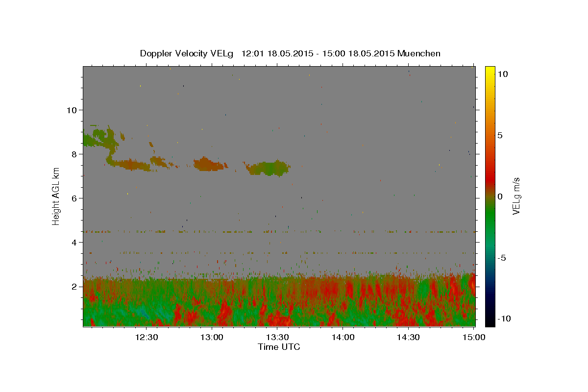The image size is (588, 392).
Task: Click the height axis label 2
Action: coord(73,287)
